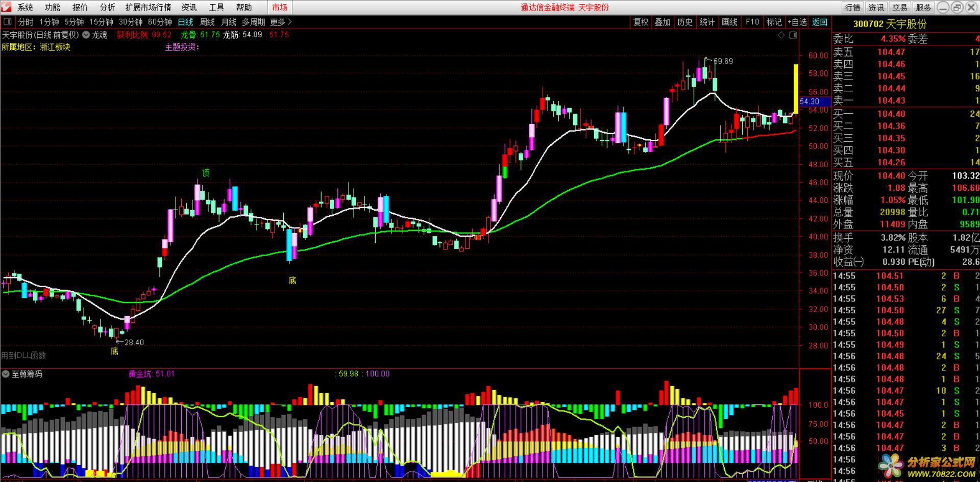The width and height of the screenshot is (980, 482).
Task: Click the 服务 service button
Action: 923,7
